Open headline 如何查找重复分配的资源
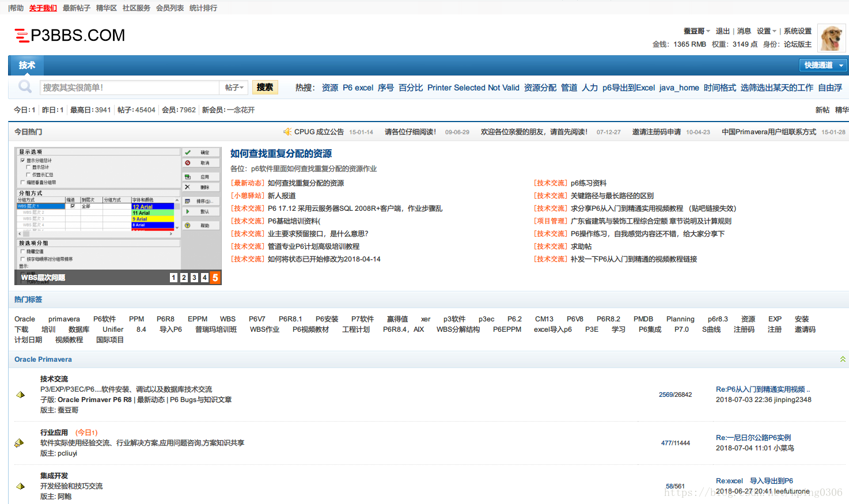Viewport: 849px width, 504px height. [281, 154]
